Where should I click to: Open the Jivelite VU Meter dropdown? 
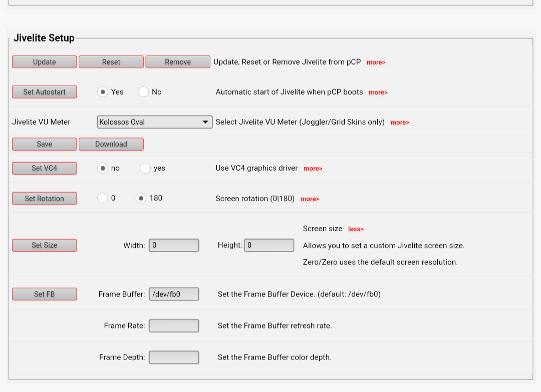point(155,122)
